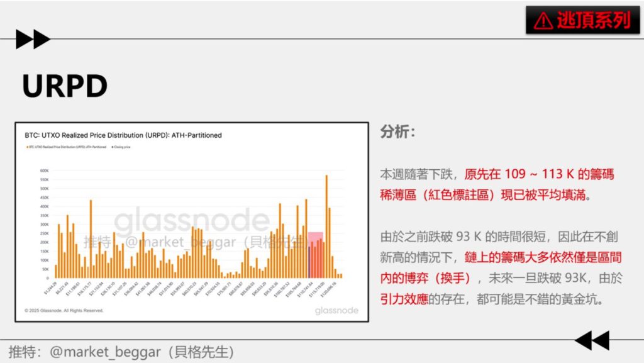Click the red warning triangle icon
Screen dimensions: 644x363
(x=542, y=21)
